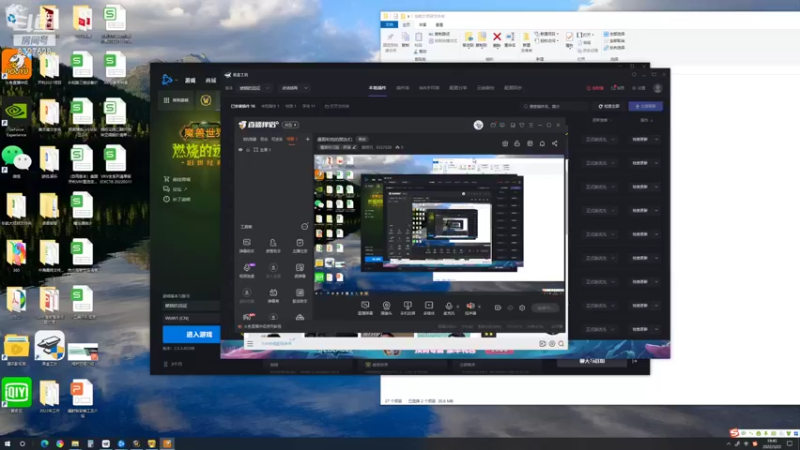This screenshot has width=800, height=450.
Task: Open streaming app title-bar pill dropdown
Action: (x=290, y=125)
